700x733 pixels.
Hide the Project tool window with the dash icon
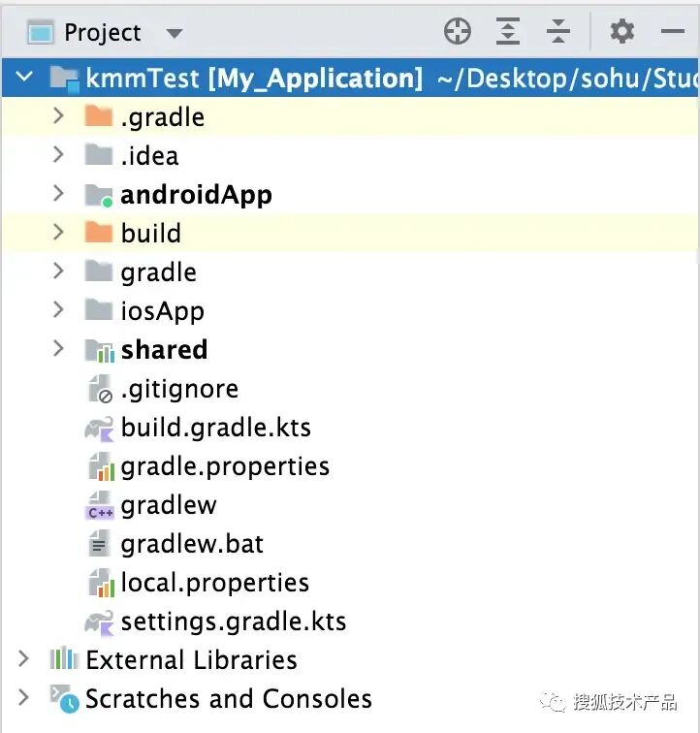pos(673,31)
